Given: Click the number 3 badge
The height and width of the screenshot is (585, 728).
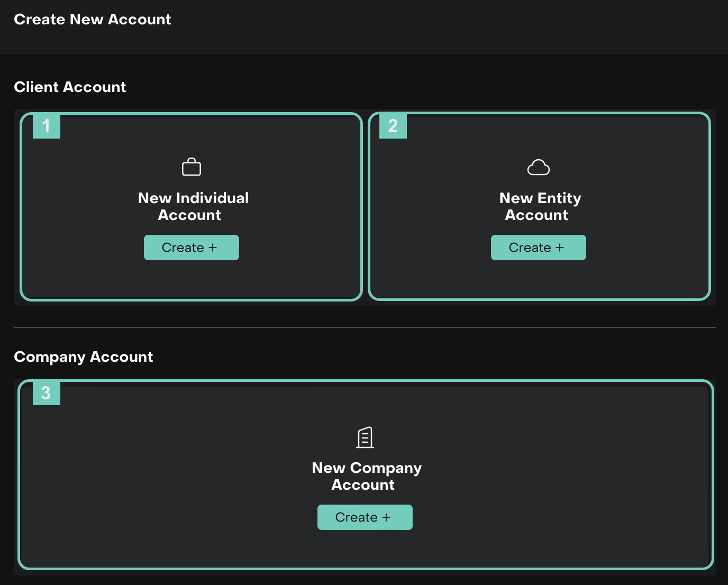Looking at the screenshot, I should click(47, 393).
